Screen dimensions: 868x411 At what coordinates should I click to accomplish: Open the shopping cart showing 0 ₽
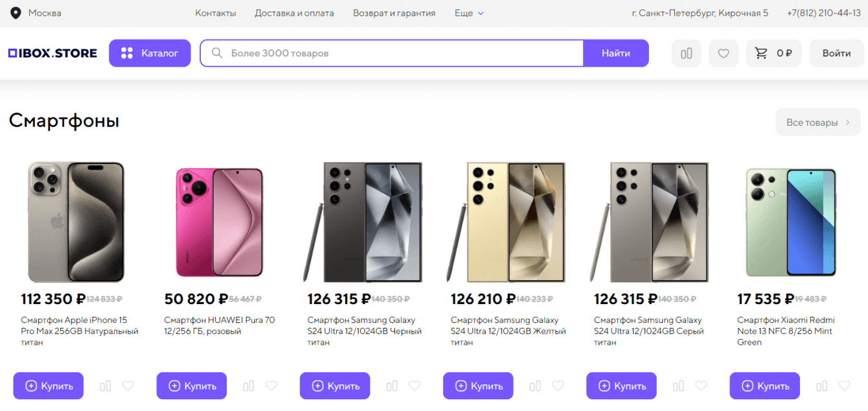coord(773,53)
